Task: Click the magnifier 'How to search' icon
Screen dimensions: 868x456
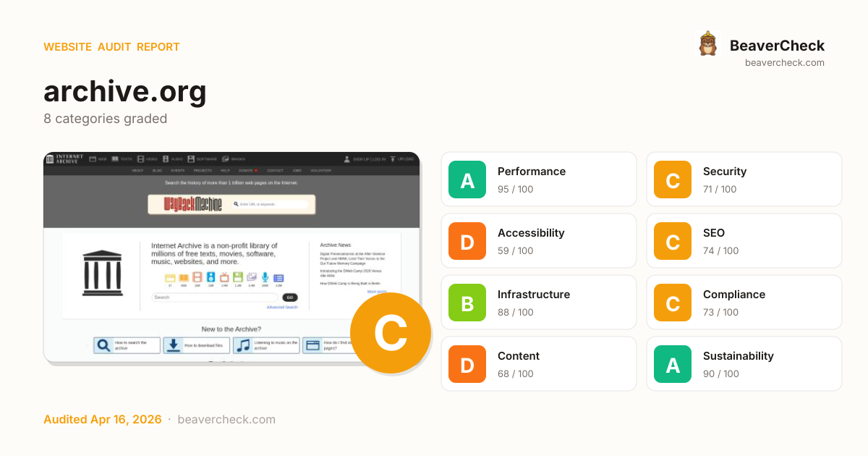Action: pos(104,345)
